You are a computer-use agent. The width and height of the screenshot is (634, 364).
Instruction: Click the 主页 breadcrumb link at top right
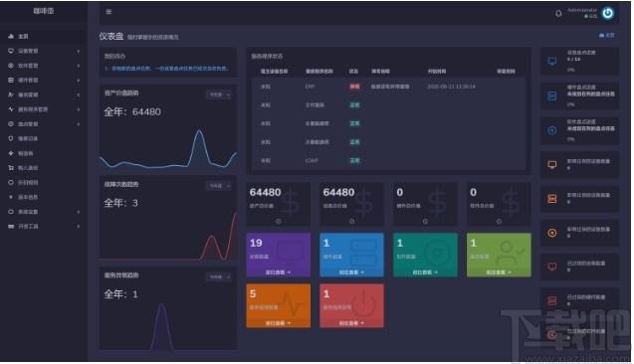pos(607,36)
